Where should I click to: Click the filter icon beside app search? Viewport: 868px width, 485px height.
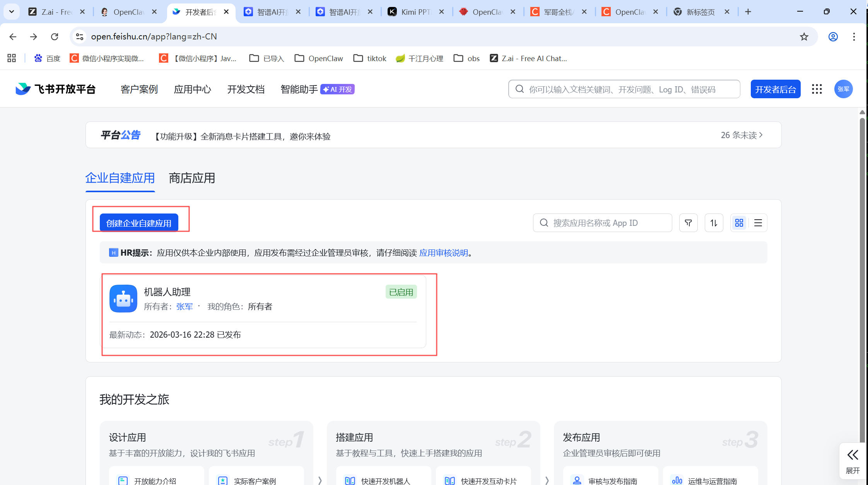click(x=688, y=223)
